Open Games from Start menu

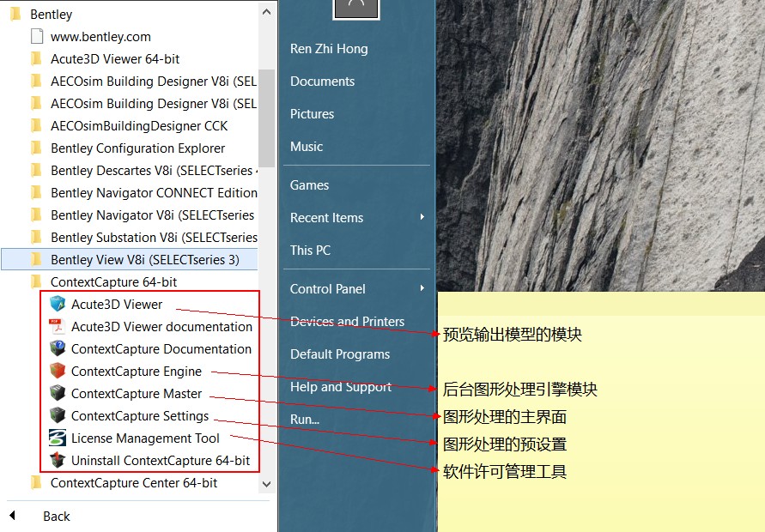click(x=309, y=185)
